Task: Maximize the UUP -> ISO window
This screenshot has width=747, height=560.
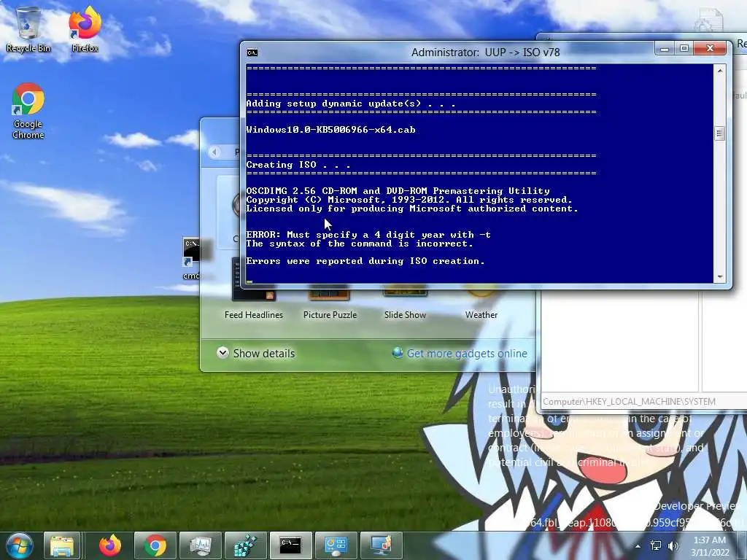Action: coord(684,49)
